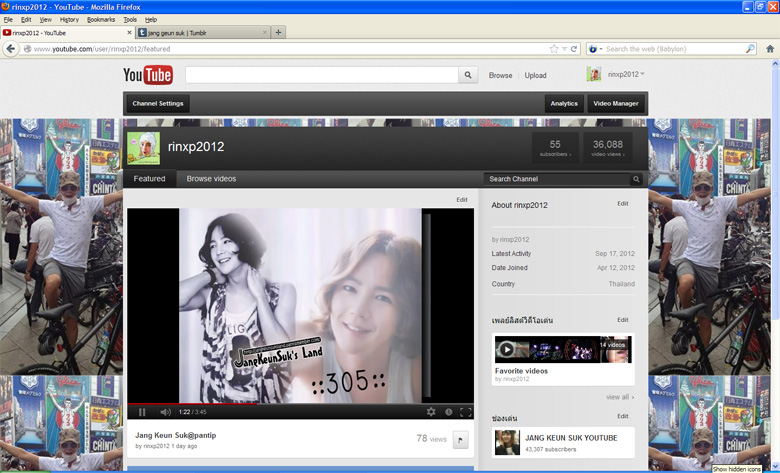The width and height of the screenshot is (780, 473).
Task: Pause the playing video
Action: [x=142, y=412]
